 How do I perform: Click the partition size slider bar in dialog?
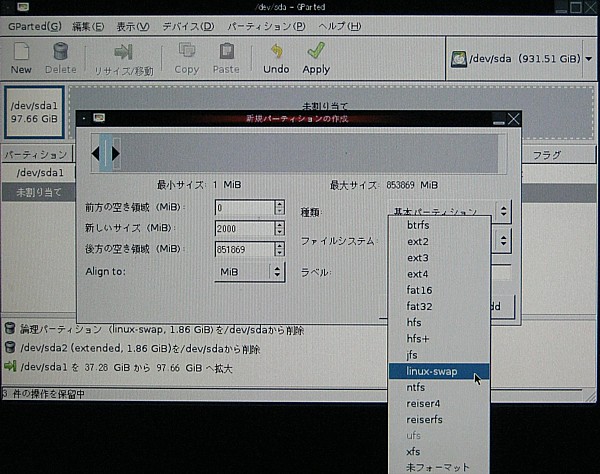pos(298,153)
